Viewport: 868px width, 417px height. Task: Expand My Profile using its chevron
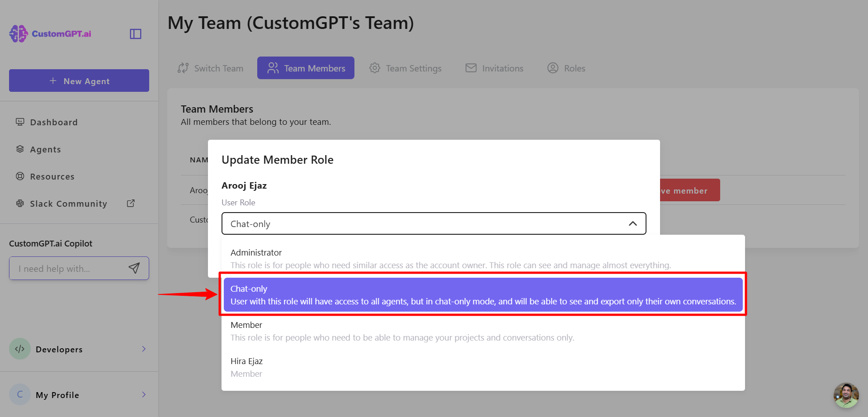pyautogui.click(x=144, y=394)
